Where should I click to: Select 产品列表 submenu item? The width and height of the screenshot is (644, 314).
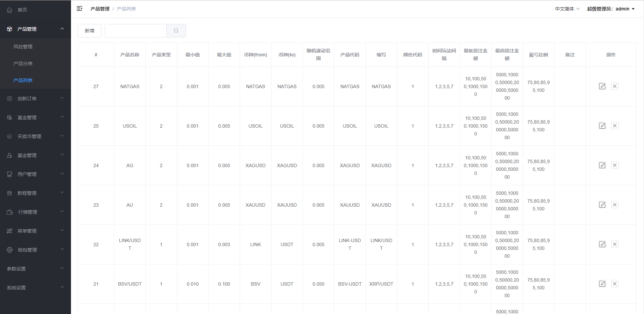pos(23,80)
